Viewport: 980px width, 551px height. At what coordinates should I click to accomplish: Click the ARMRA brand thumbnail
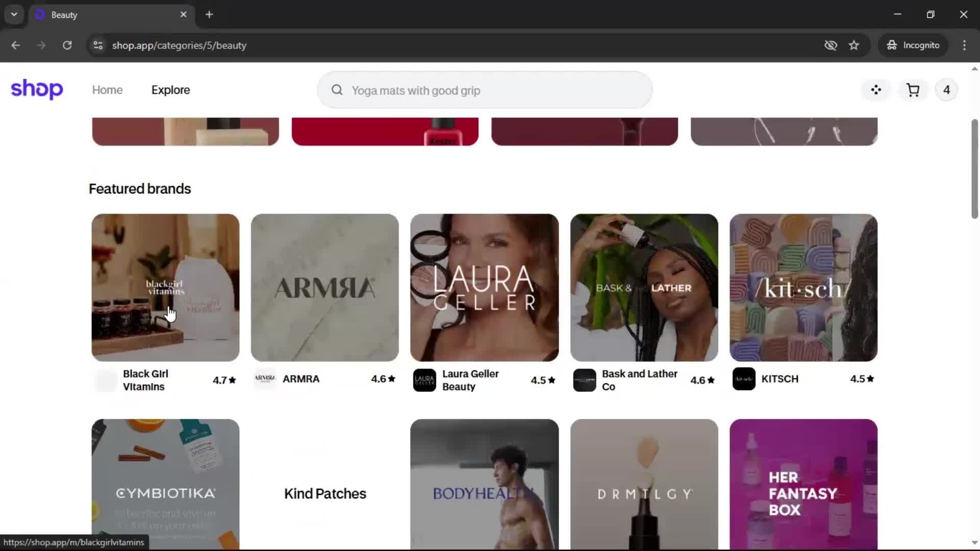(325, 287)
